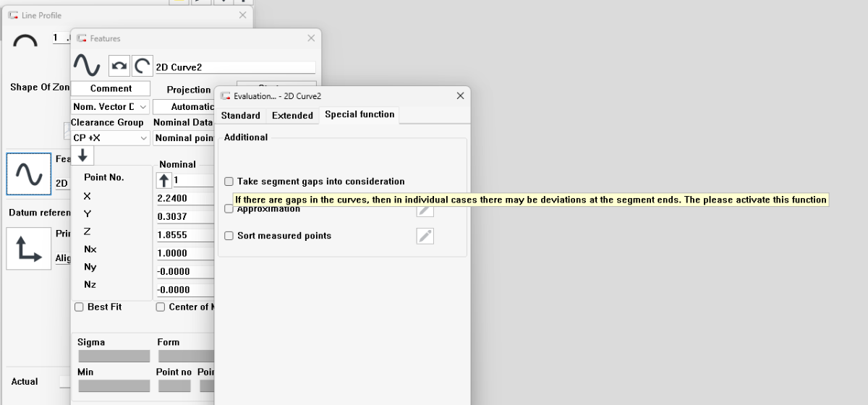Click the undo arrow icon in Features
The height and width of the screenshot is (405, 868).
[119, 67]
